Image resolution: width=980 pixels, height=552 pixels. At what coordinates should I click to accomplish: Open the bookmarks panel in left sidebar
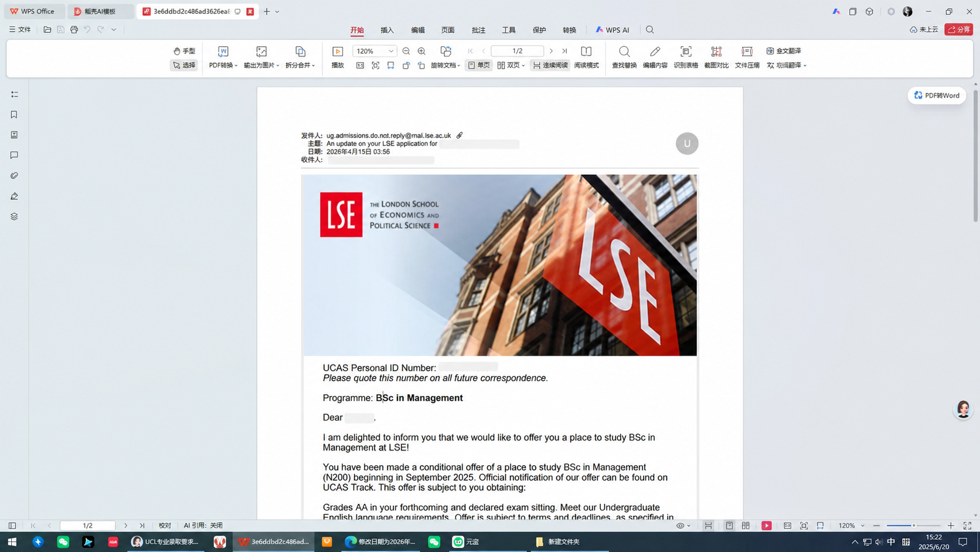tap(14, 115)
